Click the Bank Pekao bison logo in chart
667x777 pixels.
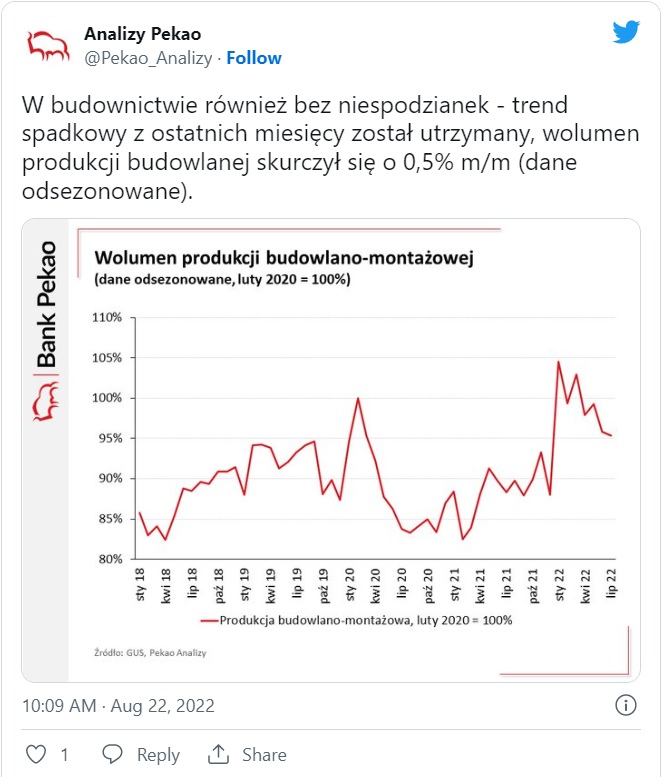[46, 401]
